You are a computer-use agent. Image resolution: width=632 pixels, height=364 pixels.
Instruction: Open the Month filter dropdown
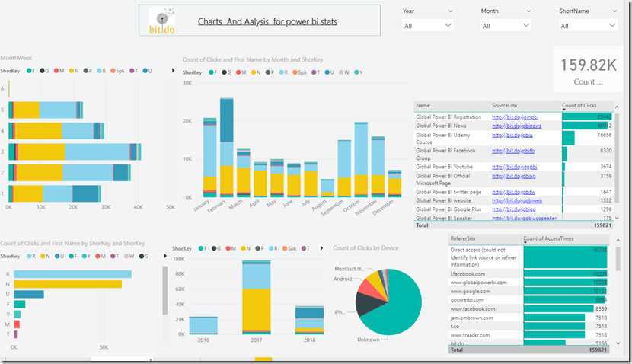[506, 26]
